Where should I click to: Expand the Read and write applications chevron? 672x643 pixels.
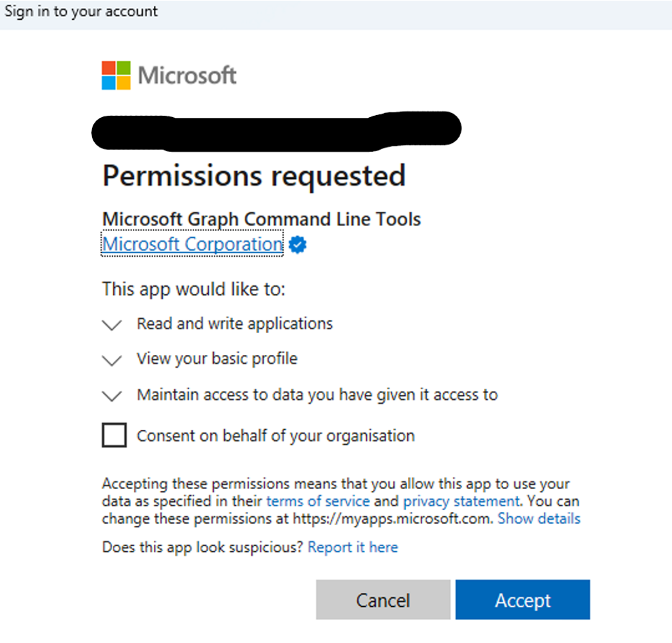coord(112,325)
